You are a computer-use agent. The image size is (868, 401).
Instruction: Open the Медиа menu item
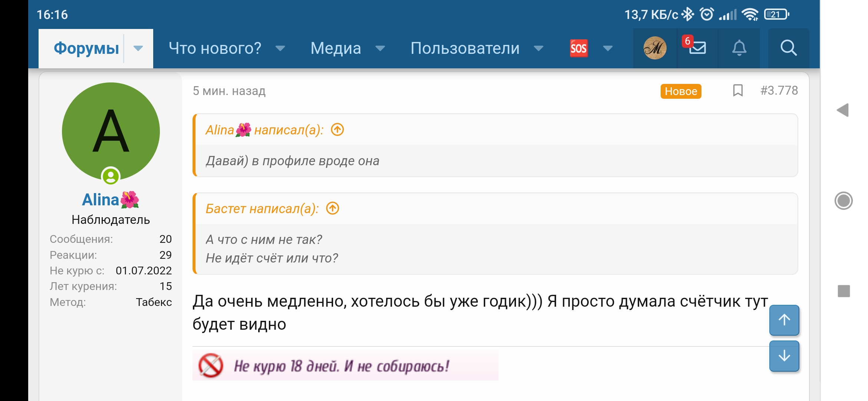pyautogui.click(x=336, y=48)
